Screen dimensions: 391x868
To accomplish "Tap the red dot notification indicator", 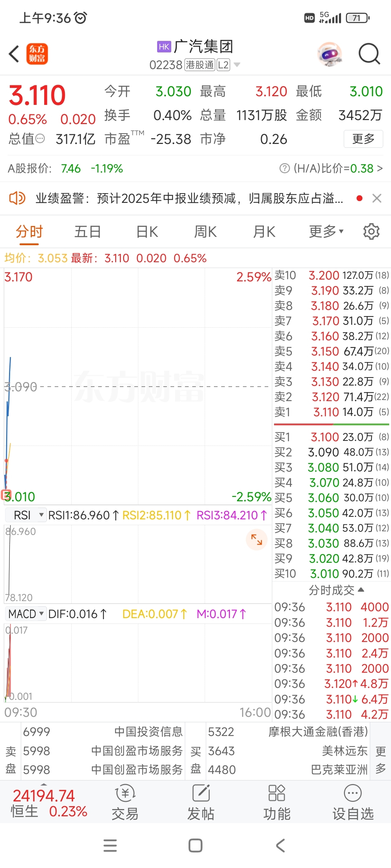I will pyautogui.click(x=360, y=198).
